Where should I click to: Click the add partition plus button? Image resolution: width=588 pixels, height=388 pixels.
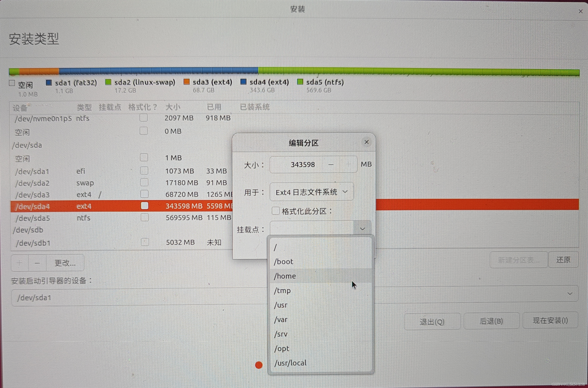coord(20,263)
